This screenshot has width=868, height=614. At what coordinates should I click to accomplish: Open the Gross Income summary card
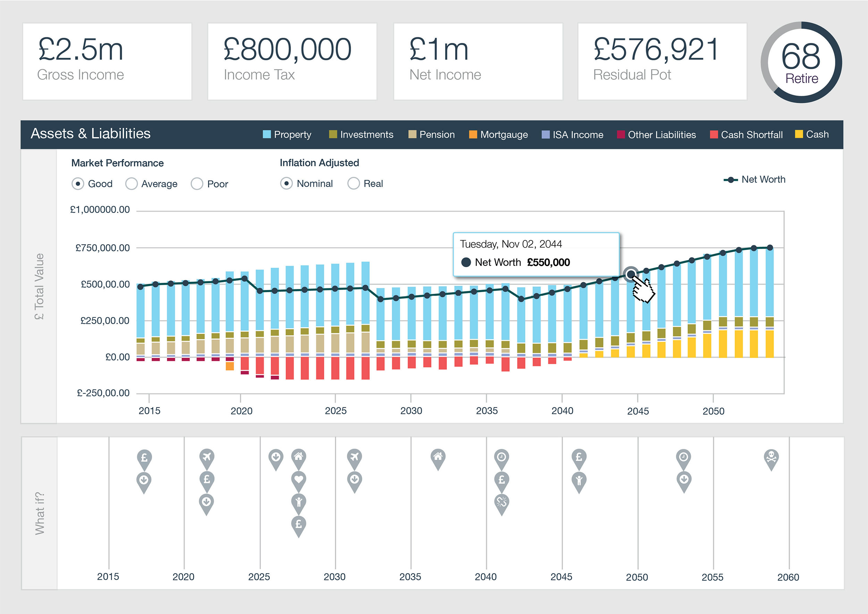click(107, 61)
